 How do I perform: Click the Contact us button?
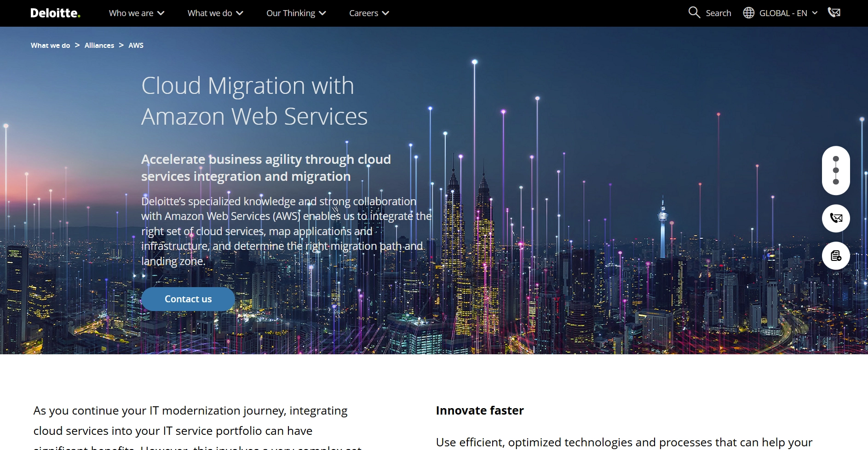coord(188,299)
